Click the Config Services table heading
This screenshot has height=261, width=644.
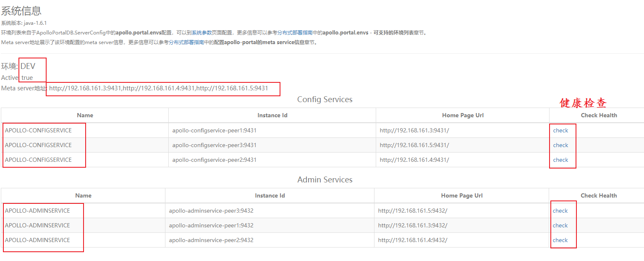[325, 100]
